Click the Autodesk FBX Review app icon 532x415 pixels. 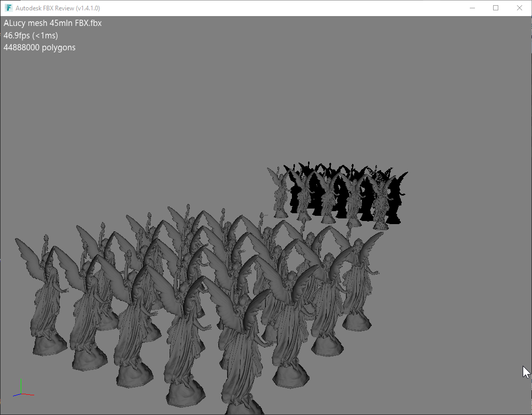click(8, 8)
